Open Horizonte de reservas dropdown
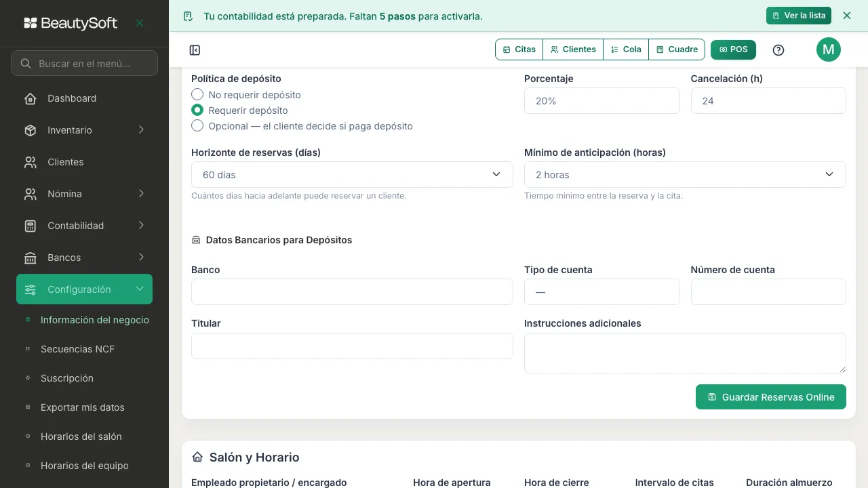 tap(352, 175)
